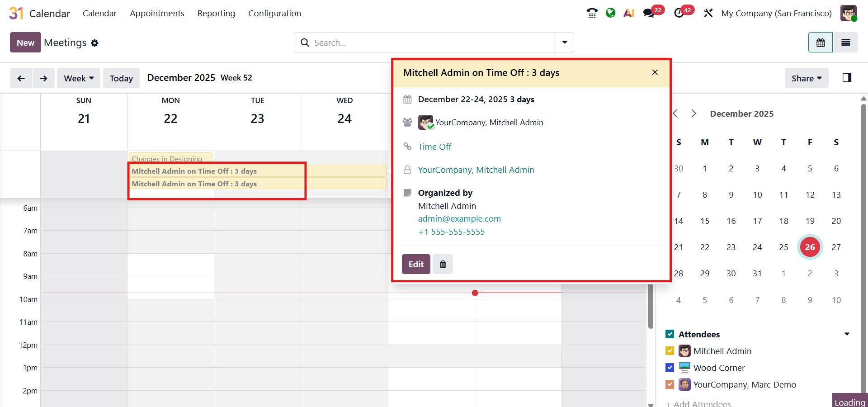Click the Edit button in popup
The image size is (868, 407).
[416, 264]
